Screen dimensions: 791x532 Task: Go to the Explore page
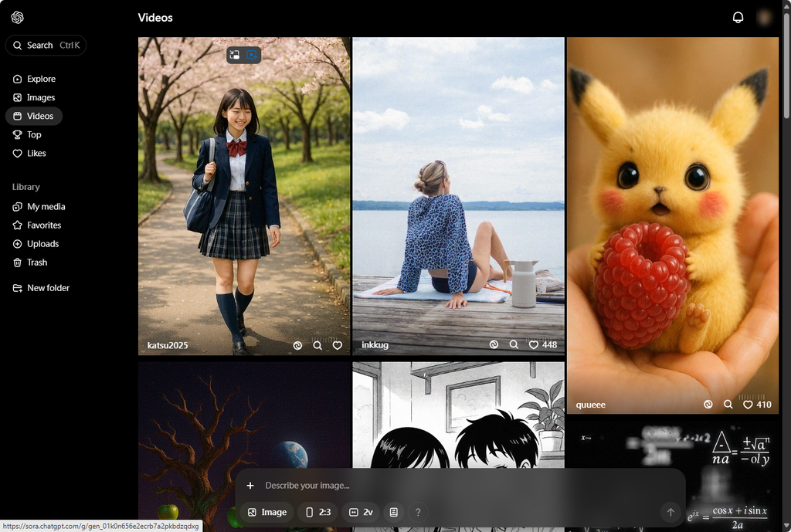coord(34,79)
